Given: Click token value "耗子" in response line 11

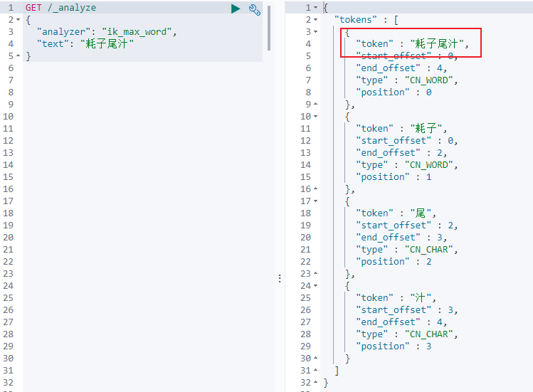Looking at the screenshot, I should (x=426, y=129).
